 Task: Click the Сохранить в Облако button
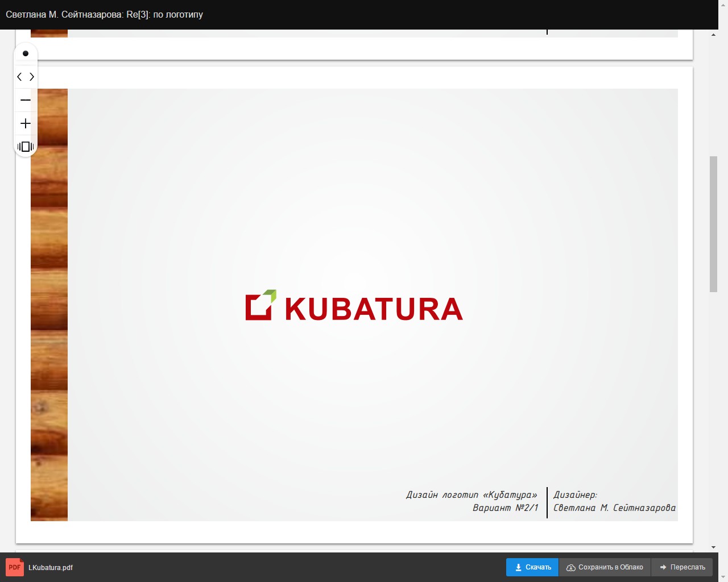coord(605,567)
